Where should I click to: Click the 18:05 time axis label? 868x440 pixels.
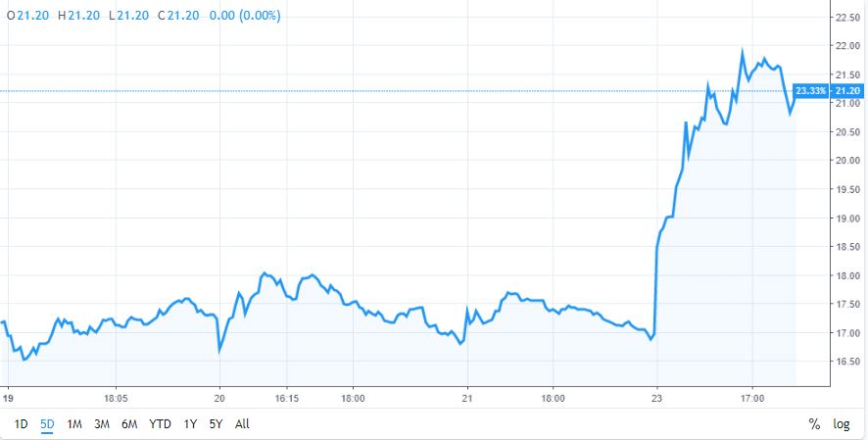point(116,399)
